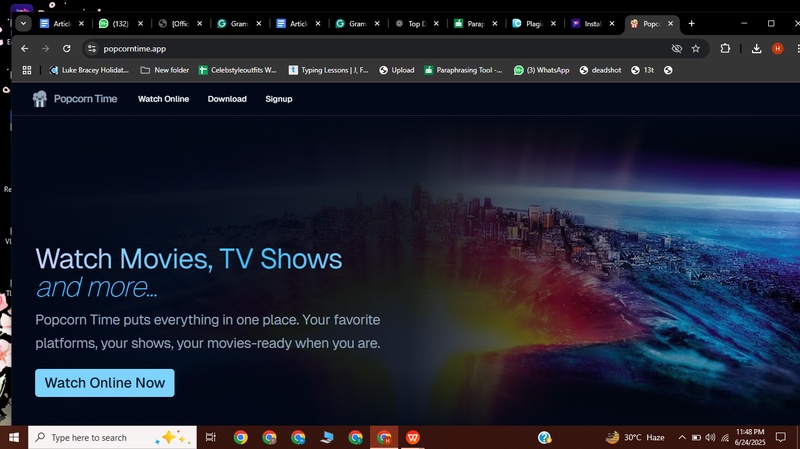Switch to the Instal tab
Image resolution: width=800 pixels, height=449 pixels.
click(593, 23)
